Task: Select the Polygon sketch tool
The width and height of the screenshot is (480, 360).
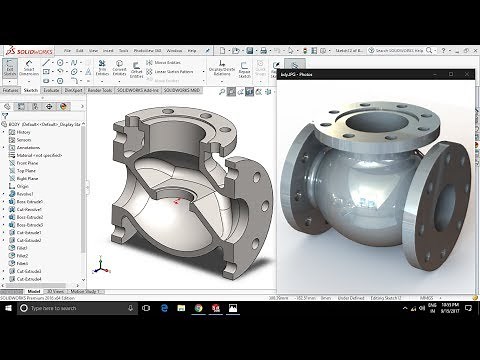Action: click(60, 81)
